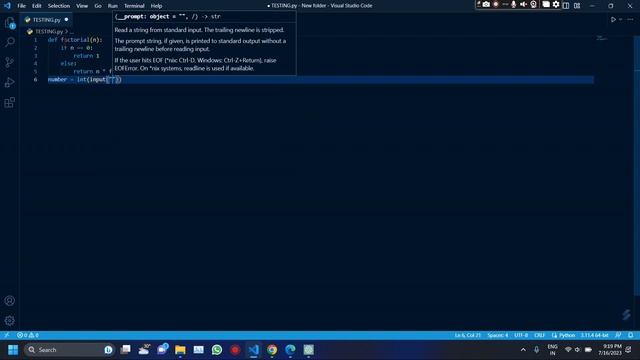Click the unsaved dot on TESTING.py tab
Viewport: 640px width, 360px height.
[66, 20]
